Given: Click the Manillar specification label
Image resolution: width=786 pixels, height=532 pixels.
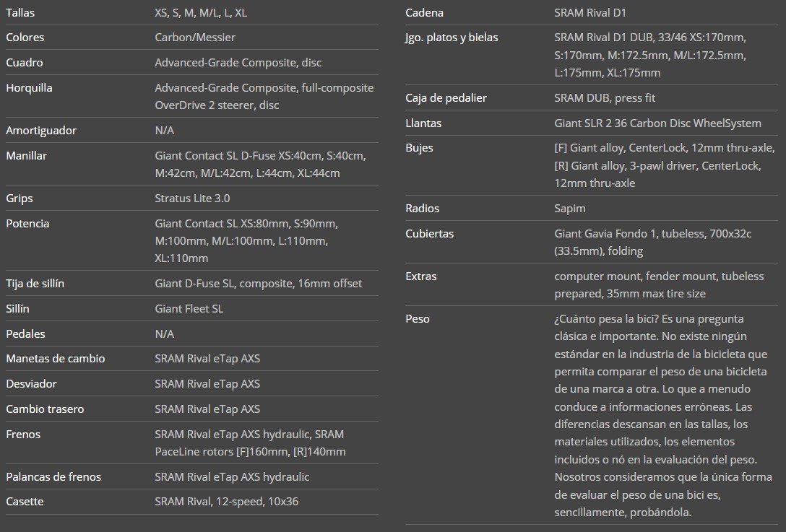Looking at the screenshot, I should pyautogui.click(x=27, y=156).
